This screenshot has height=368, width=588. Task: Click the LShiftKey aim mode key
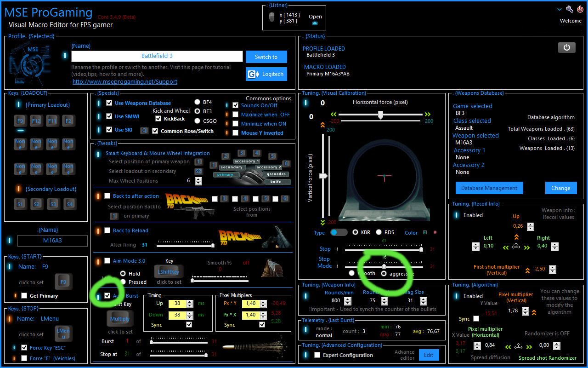pos(169,272)
